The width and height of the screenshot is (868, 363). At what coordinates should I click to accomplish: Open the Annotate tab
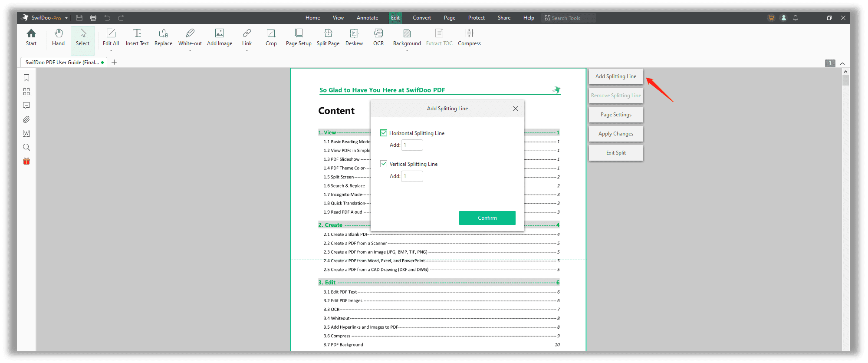point(367,18)
